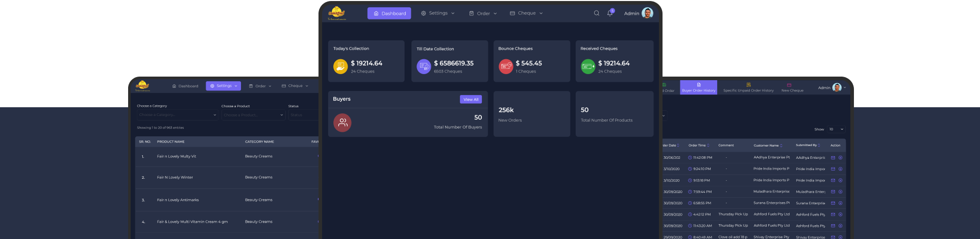Click mail icon in AAdhya Enterprise row
This screenshot has width=980, height=239.
833,158
